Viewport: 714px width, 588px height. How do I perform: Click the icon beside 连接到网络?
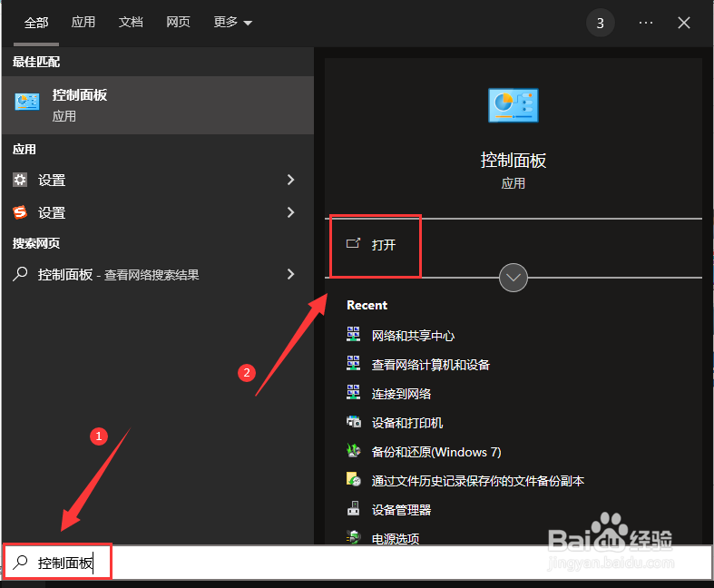(353, 393)
